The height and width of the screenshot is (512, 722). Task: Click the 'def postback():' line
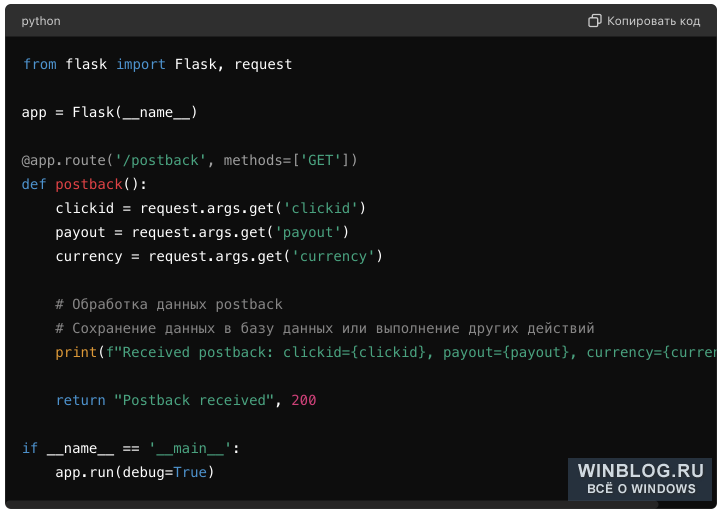(x=84, y=184)
